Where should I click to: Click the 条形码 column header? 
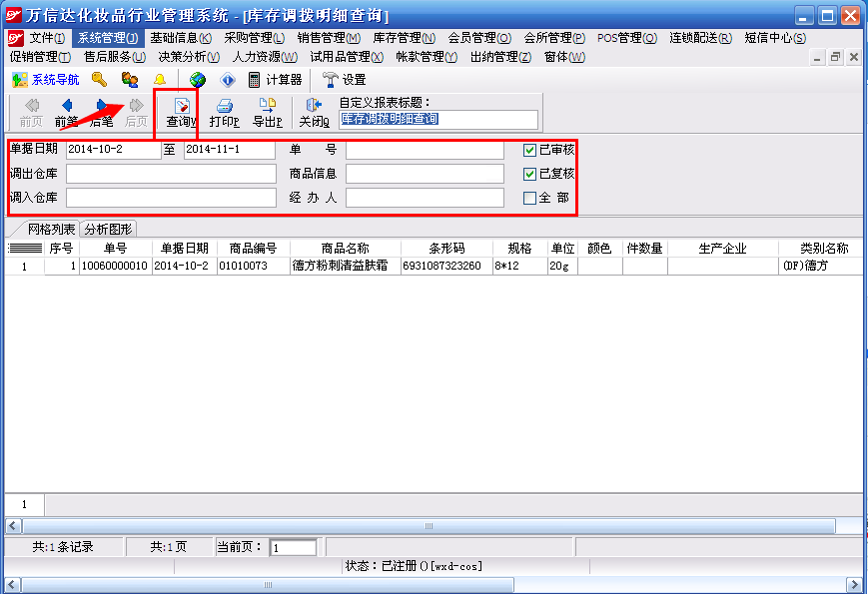[446, 249]
